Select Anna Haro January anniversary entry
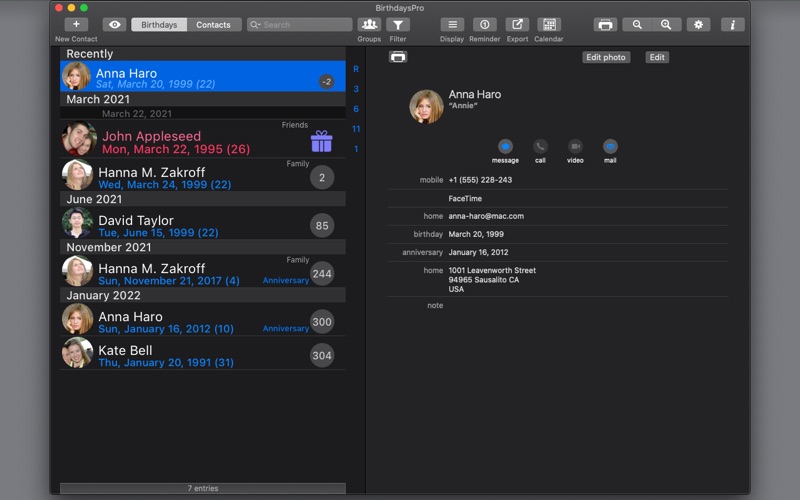 point(203,319)
